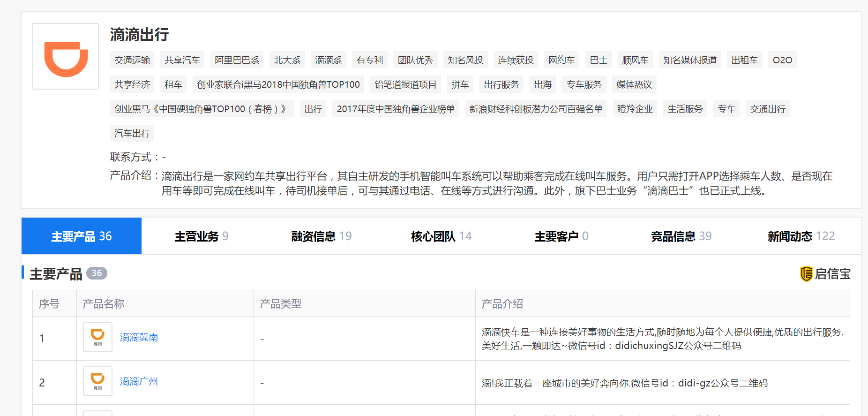Open the 核心团队 14 tab
This screenshot has width=868, height=416.
click(441, 236)
